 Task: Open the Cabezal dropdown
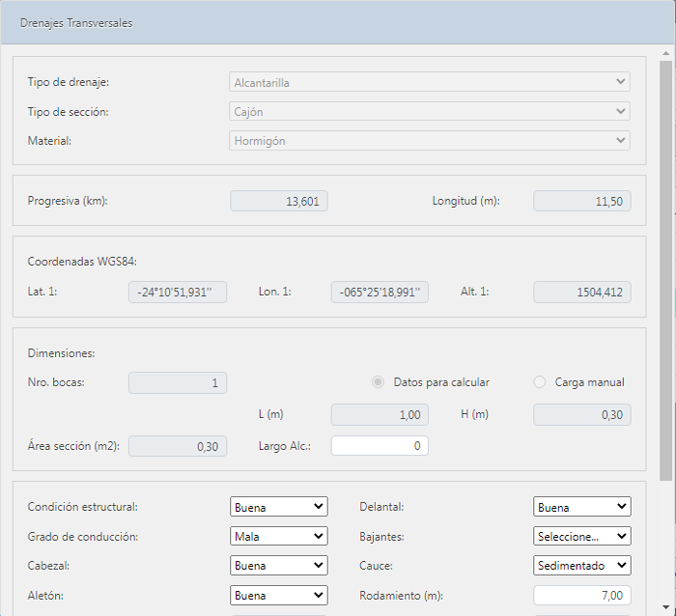point(279,566)
